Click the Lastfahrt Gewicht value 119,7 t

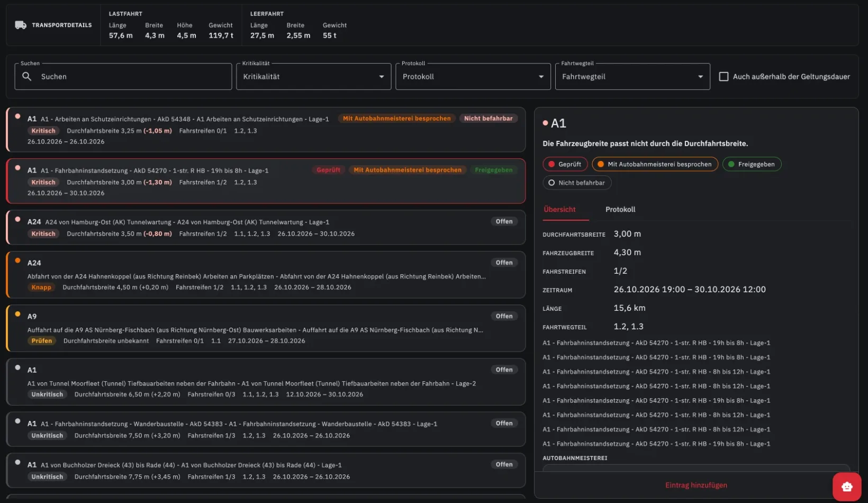click(x=221, y=35)
